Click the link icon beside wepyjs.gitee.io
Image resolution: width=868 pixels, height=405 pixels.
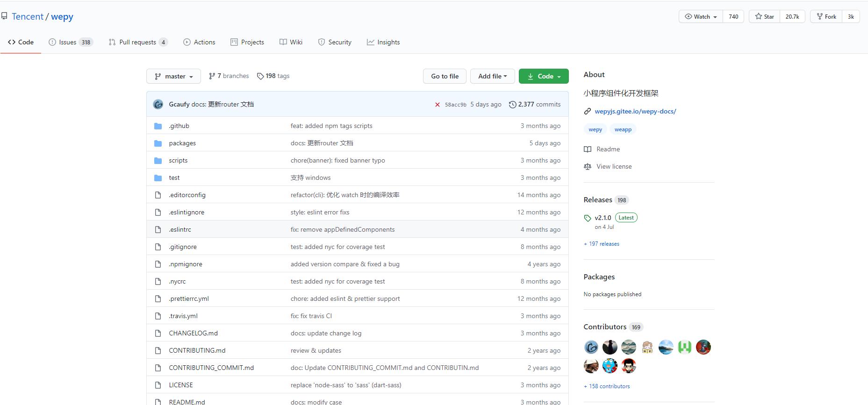[x=588, y=111]
